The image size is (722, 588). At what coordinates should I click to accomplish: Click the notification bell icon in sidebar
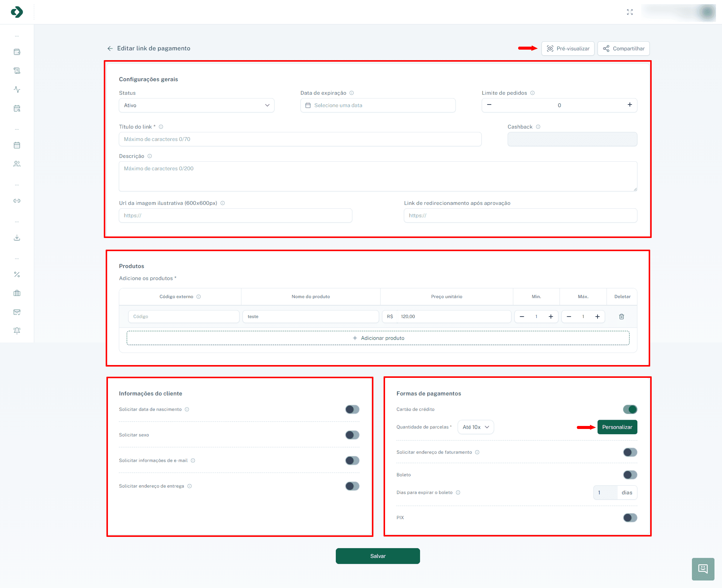click(17, 330)
